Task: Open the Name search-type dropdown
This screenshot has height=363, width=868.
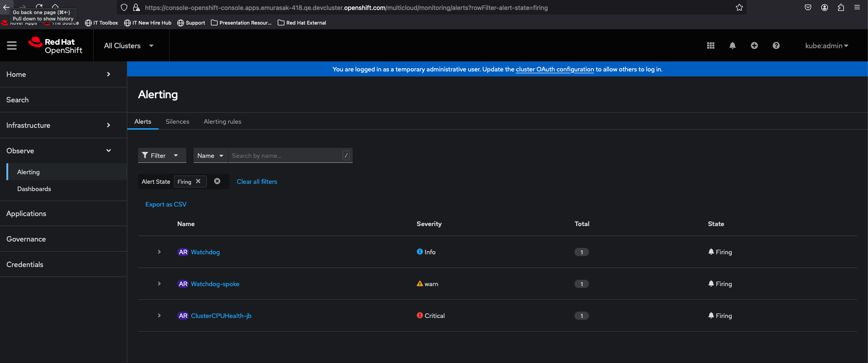Action: (x=211, y=156)
